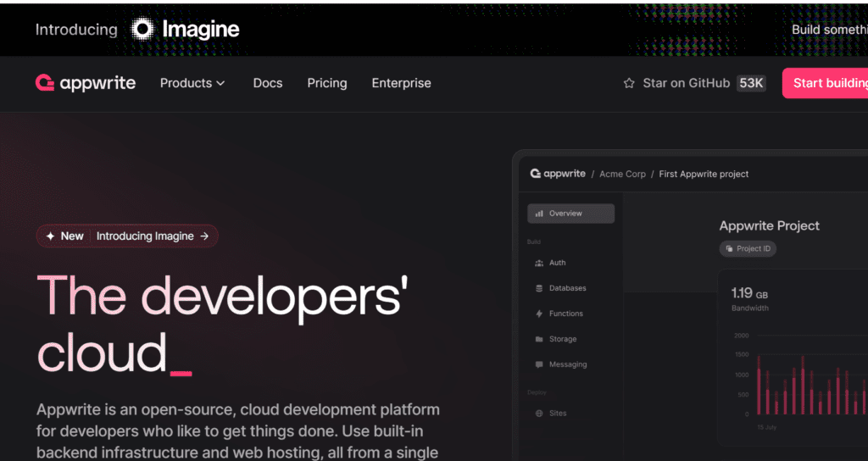Open the Pricing nav item
This screenshot has width=868, height=461.
tap(327, 83)
